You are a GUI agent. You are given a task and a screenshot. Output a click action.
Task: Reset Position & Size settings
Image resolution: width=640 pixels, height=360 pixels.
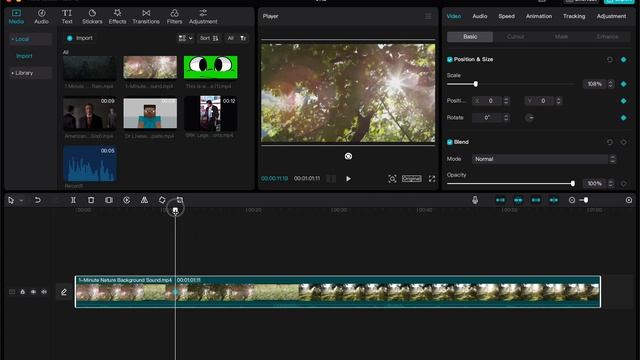tap(610, 60)
